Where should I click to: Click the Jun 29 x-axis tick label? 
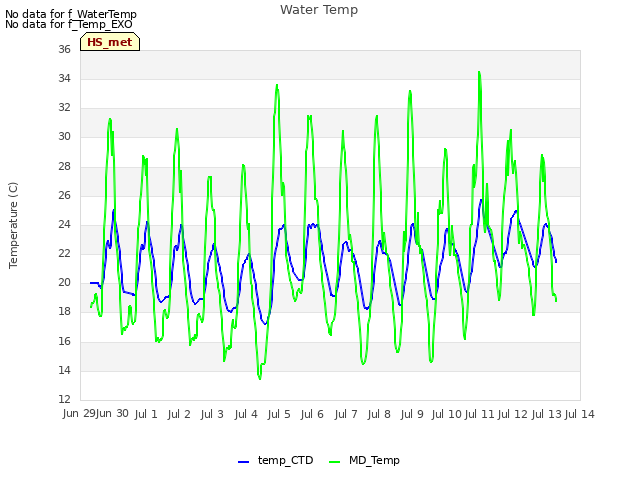[79, 413]
